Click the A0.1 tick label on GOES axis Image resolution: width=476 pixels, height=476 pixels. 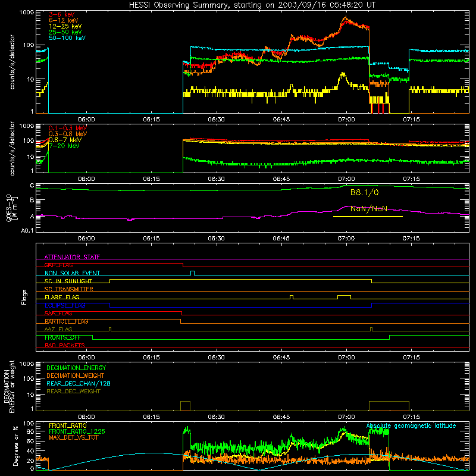27,230
